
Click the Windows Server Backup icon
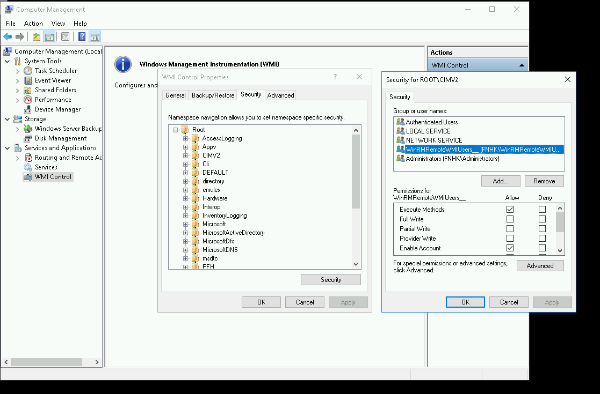(28, 129)
